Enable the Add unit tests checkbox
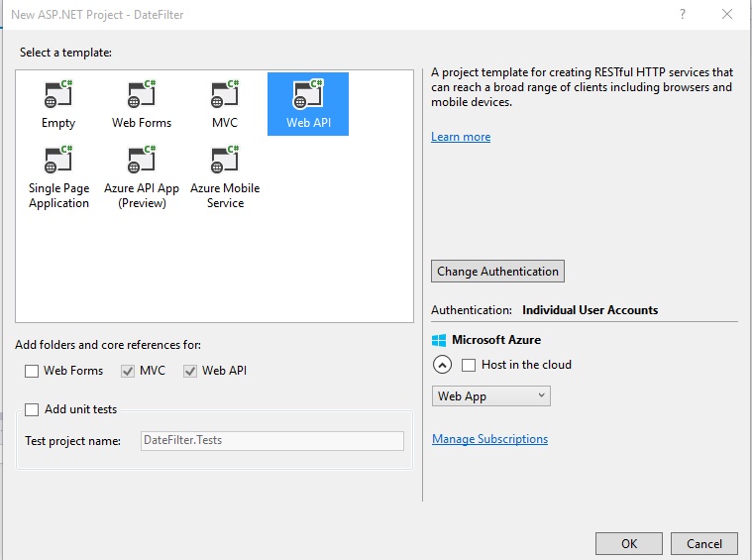Screen dimensions: 752x560 pyautogui.click(x=32, y=409)
